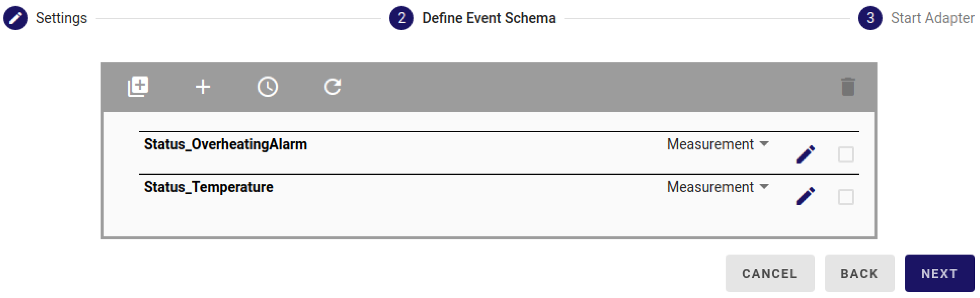
Task: Edit the Status_Temperature property with pencil icon
Action: point(805,196)
